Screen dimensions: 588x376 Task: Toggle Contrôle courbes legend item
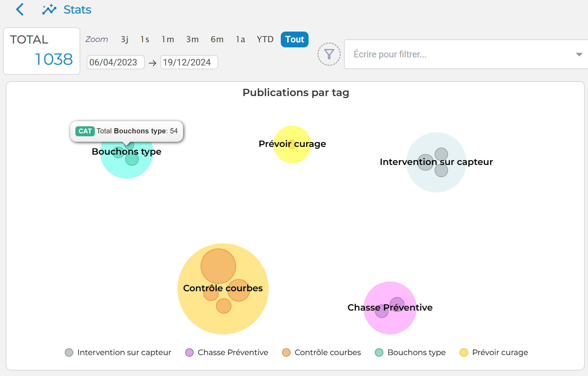[x=322, y=352]
